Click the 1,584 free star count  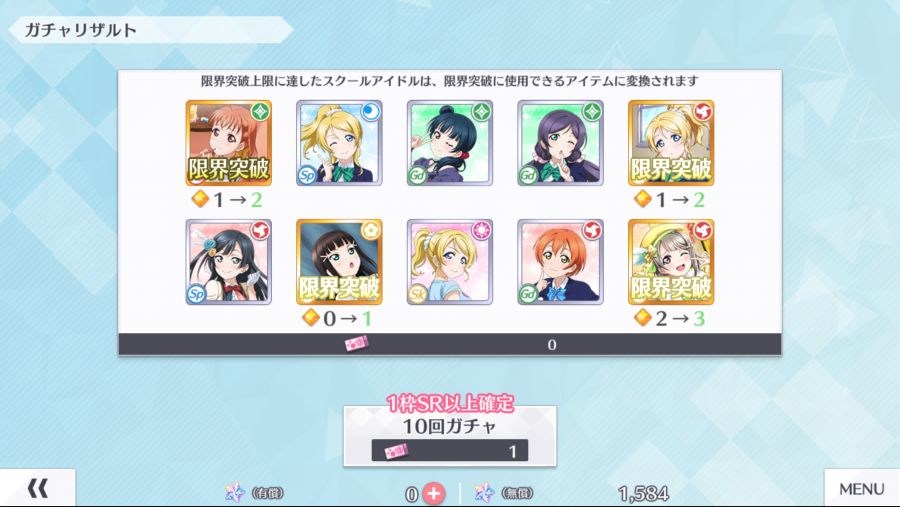pos(643,493)
